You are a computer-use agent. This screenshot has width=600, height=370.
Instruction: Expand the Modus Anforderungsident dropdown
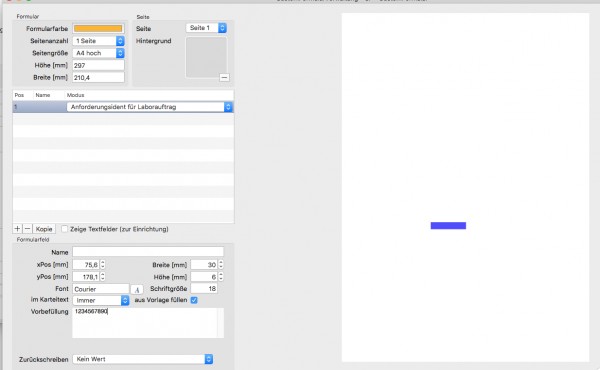click(150, 107)
